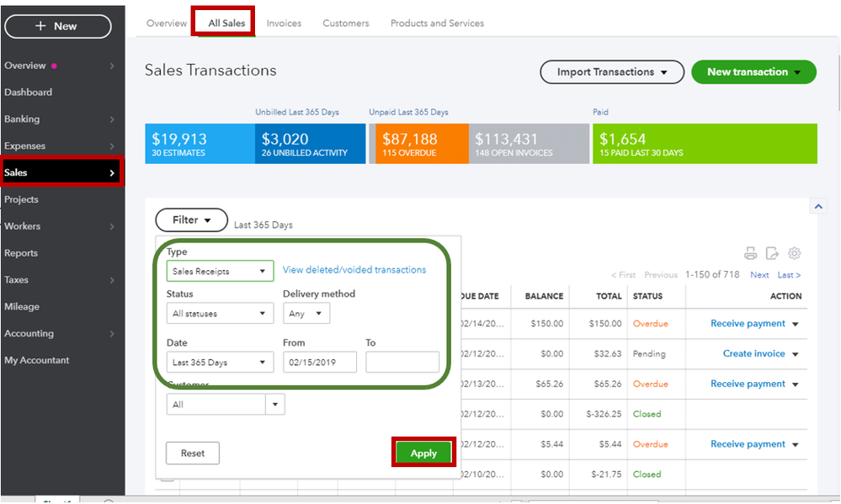Click Receive payment for $65.26 row
Viewport: 841px width, 504px height.
[748, 384]
